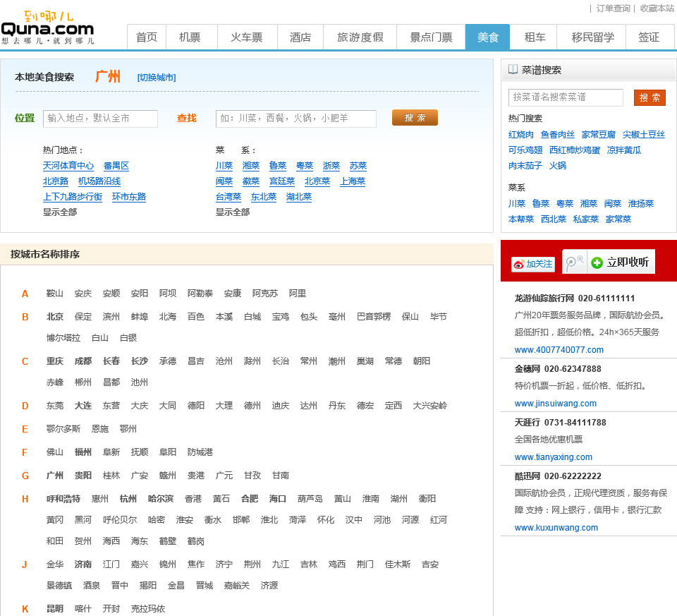
Task: Open the 旅游度假 navigation tab
Action: click(360, 37)
